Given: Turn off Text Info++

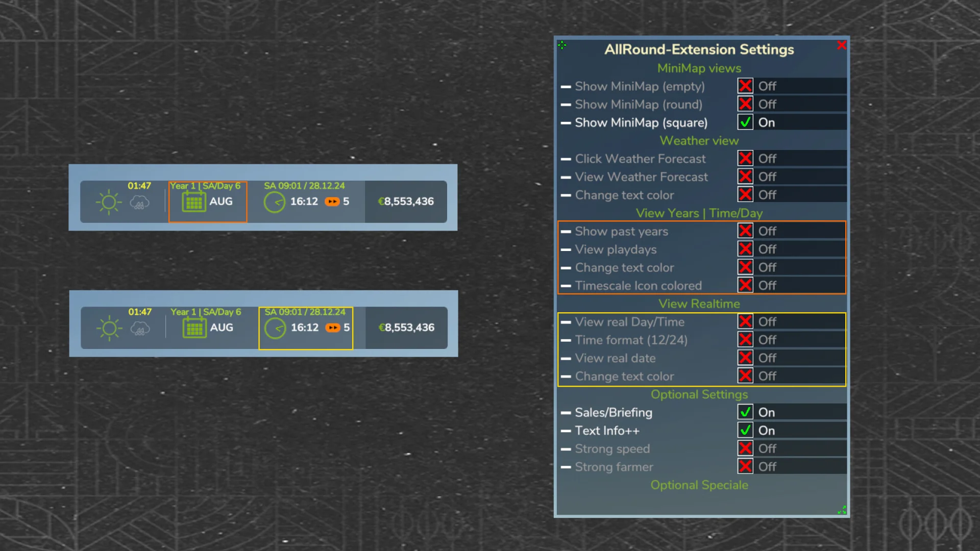Looking at the screenshot, I should [745, 430].
